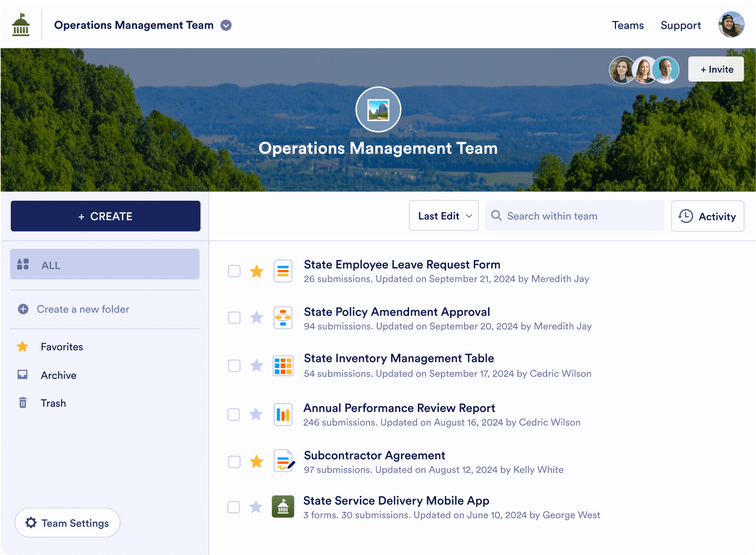Tick the checkbox for Annual Performance Review Report
756x555 pixels.
(x=234, y=414)
